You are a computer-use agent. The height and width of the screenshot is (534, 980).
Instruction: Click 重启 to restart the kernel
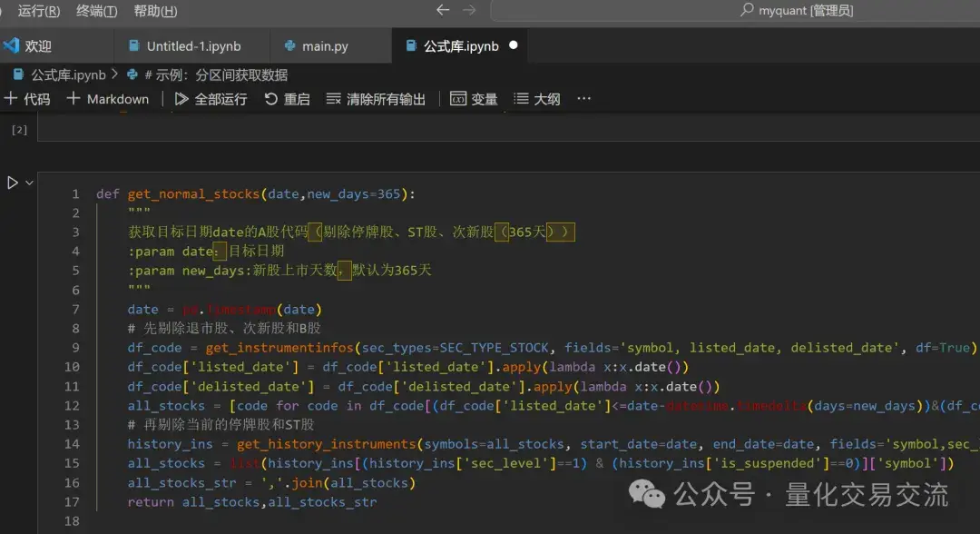287,99
